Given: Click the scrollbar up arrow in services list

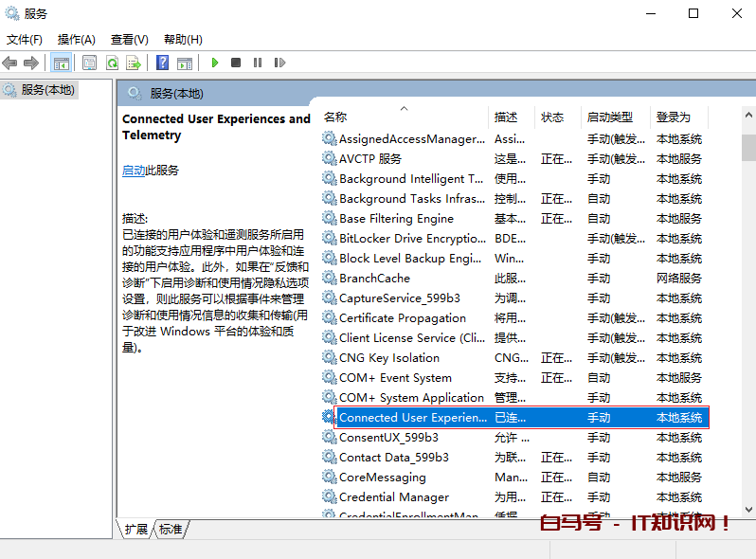Looking at the screenshot, I should (748, 115).
